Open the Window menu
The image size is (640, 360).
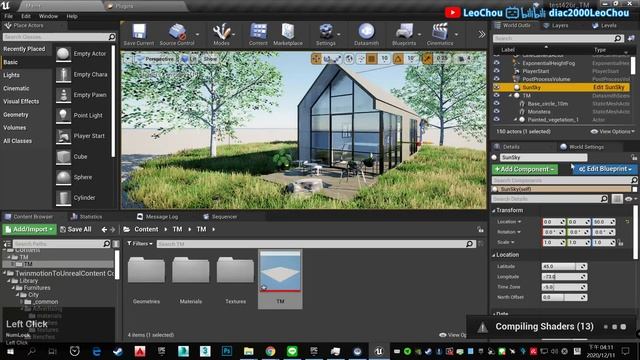[48, 16]
